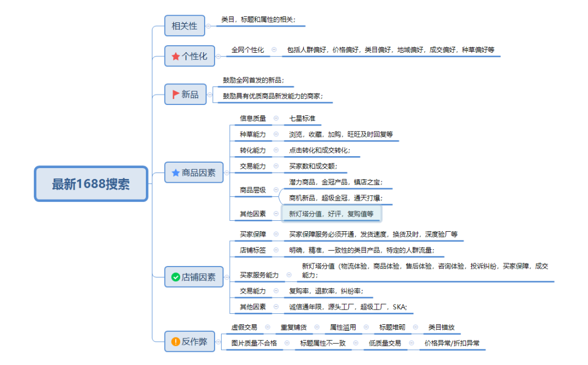Select highlighted 新灯塔分值,好评,复购值等 node

(331, 214)
